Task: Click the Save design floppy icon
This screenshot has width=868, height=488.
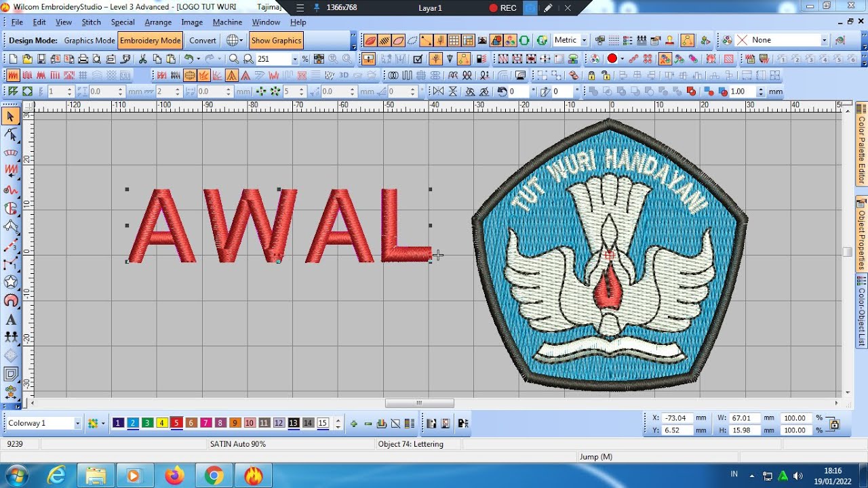Action: tap(41, 59)
